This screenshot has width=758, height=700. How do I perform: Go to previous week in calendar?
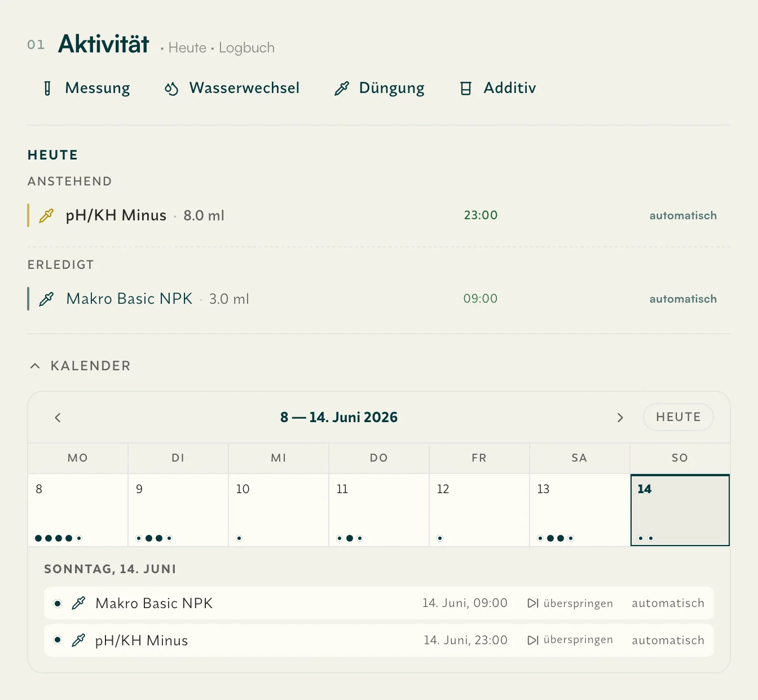pos(58,418)
